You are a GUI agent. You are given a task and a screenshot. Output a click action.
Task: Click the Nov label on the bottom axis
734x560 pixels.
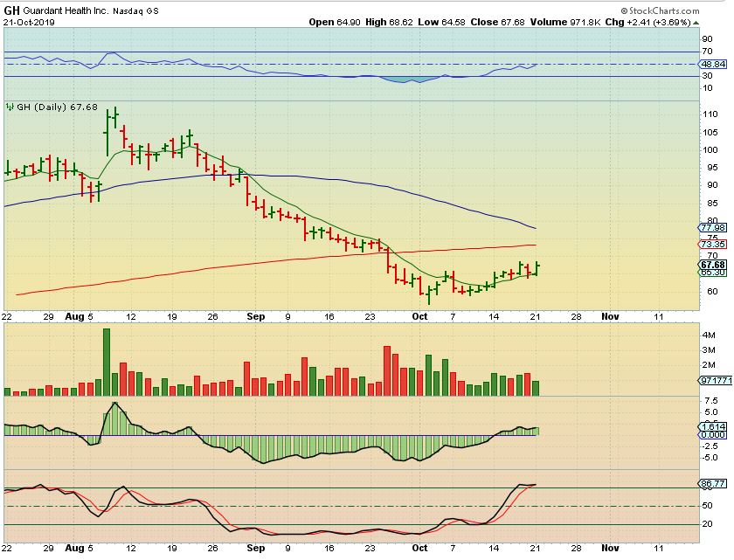click(x=609, y=549)
